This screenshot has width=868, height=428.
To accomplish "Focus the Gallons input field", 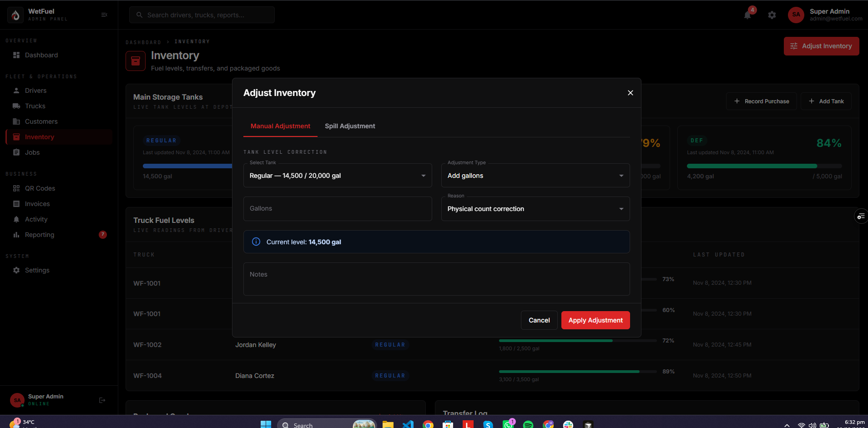I will point(338,209).
